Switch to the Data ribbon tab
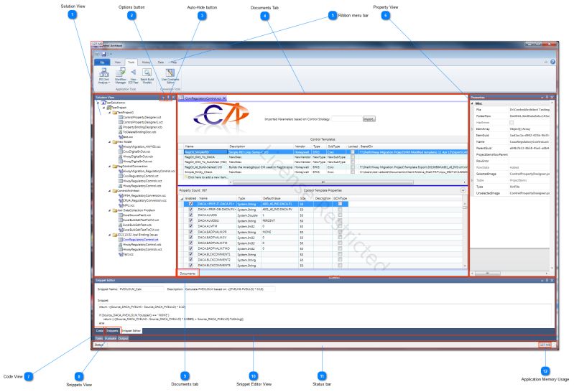The width and height of the screenshot is (574, 392). 161,62
